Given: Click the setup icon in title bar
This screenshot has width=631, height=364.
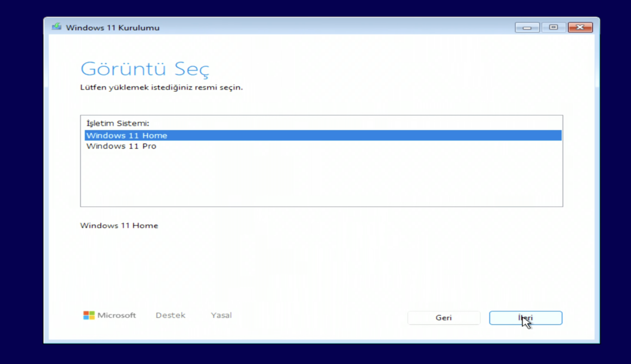Looking at the screenshot, I should [x=57, y=27].
